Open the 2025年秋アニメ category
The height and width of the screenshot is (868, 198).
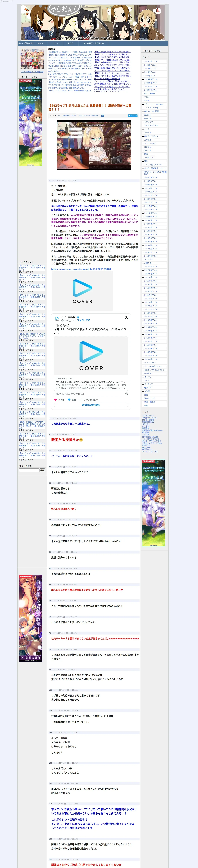click(x=151, y=61)
